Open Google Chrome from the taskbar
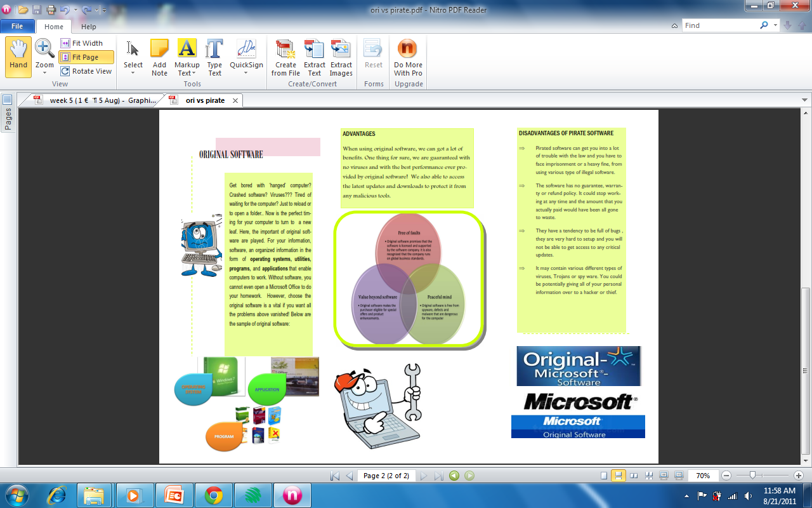This screenshot has width=812, height=508. pyautogui.click(x=214, y=495)
